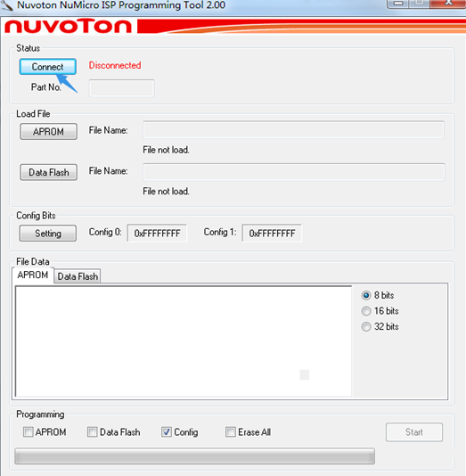Click the Config 1 value field
The height and width of the screenshot is (476, 466).
pyautogui.click(x=272, y=234)
